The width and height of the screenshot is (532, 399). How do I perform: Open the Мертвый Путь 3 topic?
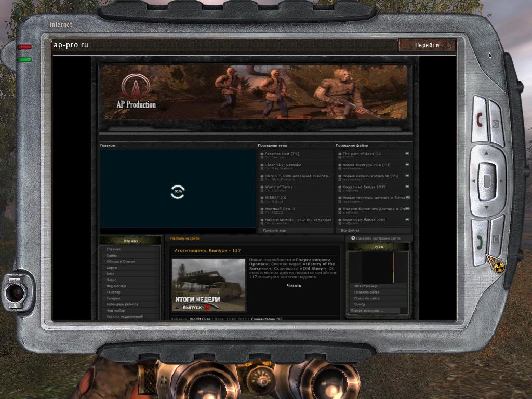tap(280, 209)
